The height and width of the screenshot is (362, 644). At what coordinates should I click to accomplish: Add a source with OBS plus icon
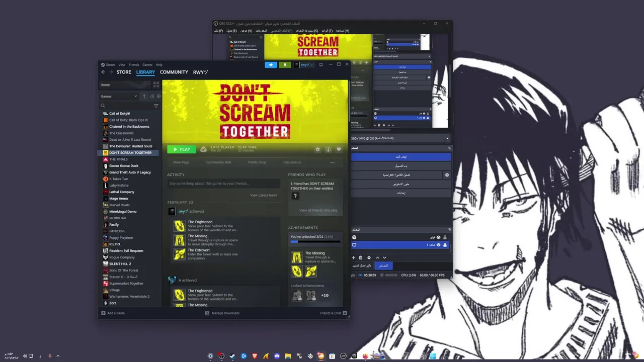point(353,257)
